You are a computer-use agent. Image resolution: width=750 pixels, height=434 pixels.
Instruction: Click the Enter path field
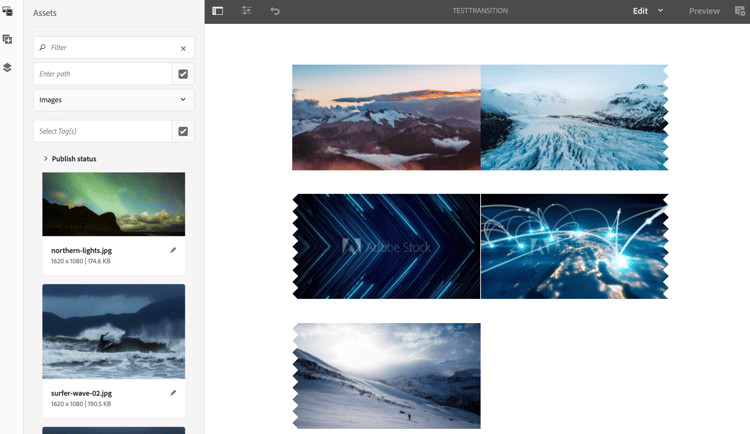(x=102, y=74)
